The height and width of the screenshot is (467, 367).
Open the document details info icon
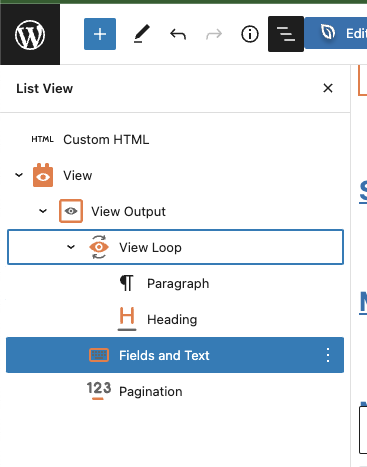click(250, 34)
